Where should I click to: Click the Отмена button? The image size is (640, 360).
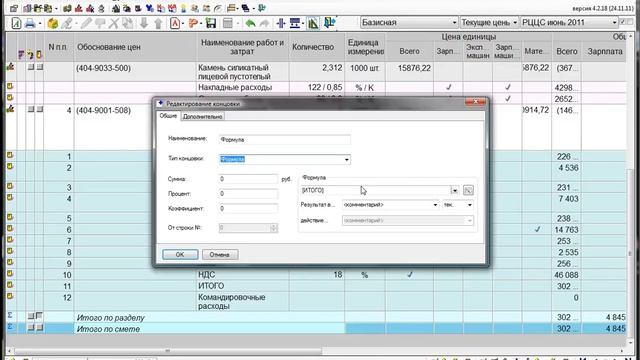pos(220,254)
